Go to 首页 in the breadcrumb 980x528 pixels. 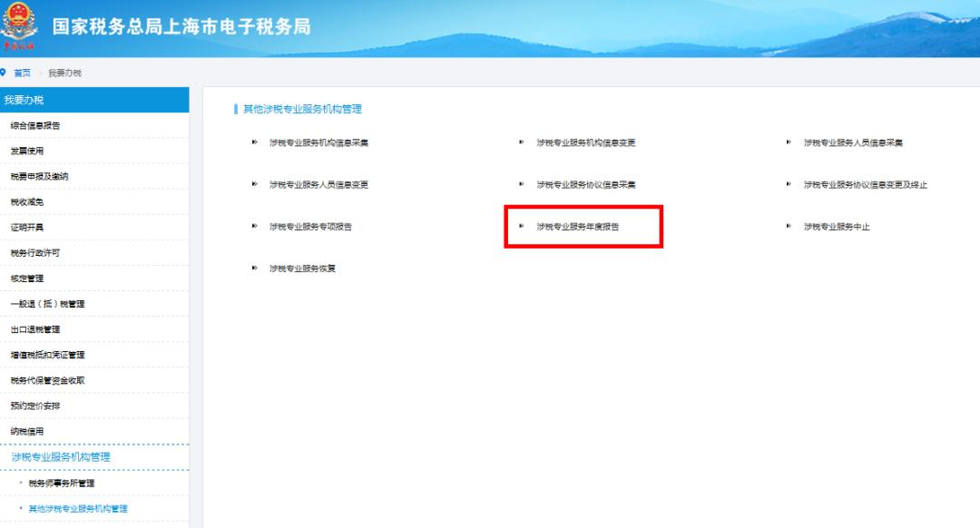22,73
